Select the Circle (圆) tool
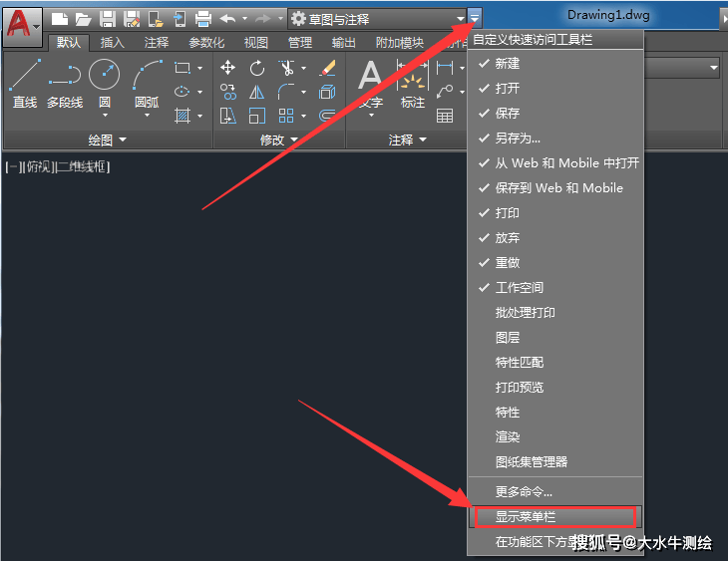 click(105, 84)
